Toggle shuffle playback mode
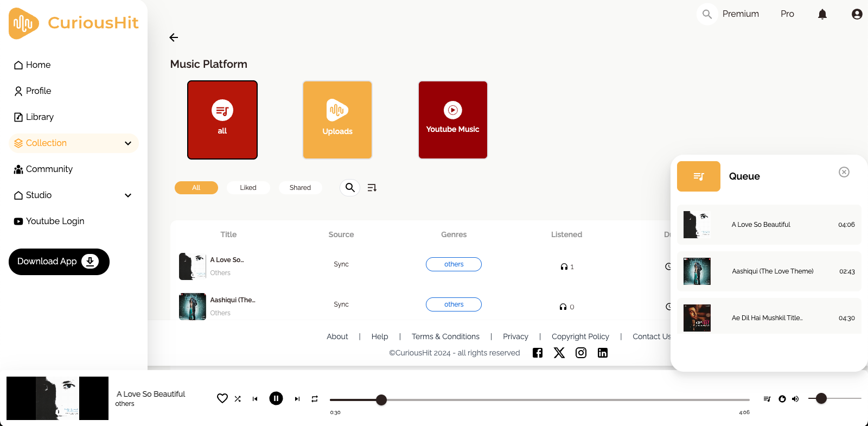This screenshot has width=868, height=426. coord(238,399)
